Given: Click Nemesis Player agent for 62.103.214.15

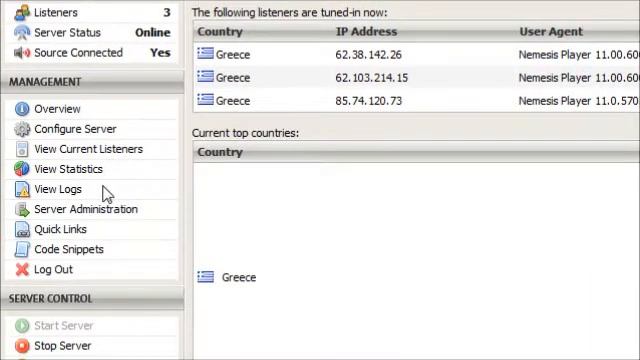Looking at the screenshot, I should [x=578, y=78].
